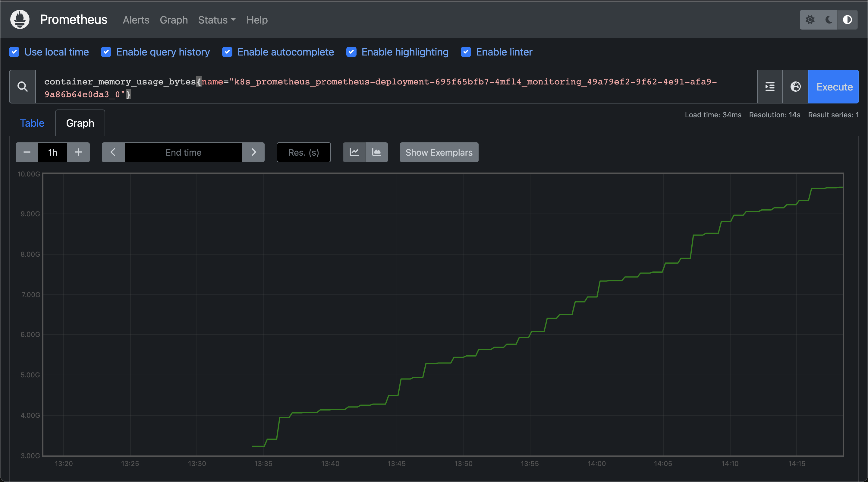The width and height of the screenshot is (868, 482).
Task: Disable the Enable autocomplete checkbox
Action: [227, 52]
